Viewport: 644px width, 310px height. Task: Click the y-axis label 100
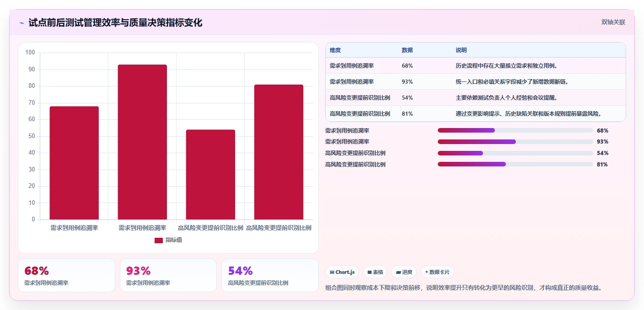[x=30, y=53]
